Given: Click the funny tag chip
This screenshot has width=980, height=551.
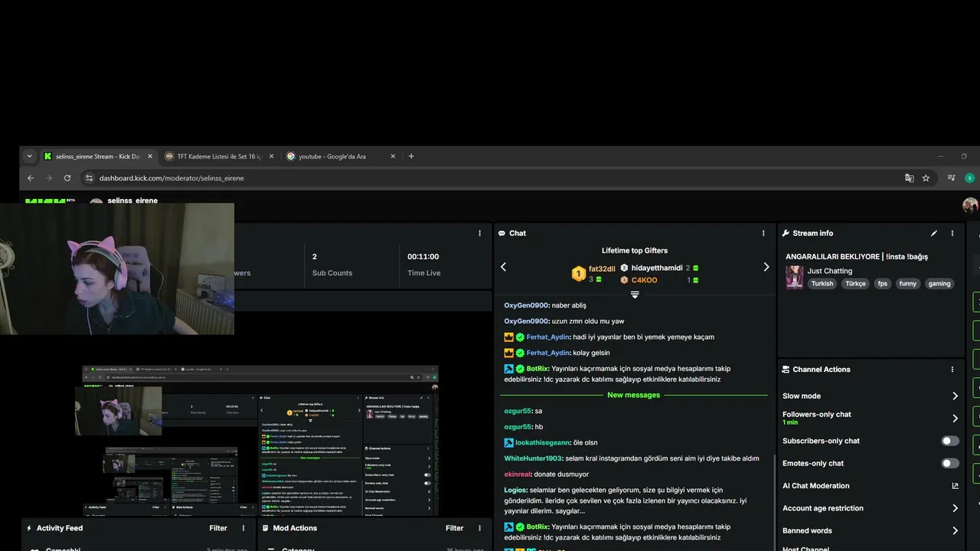Looking at the screenshot, I should 908,283.
